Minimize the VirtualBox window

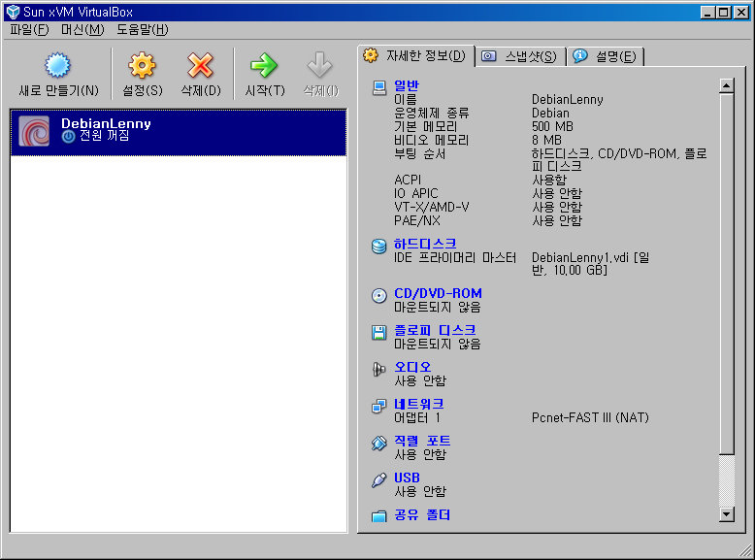point(707,13)
